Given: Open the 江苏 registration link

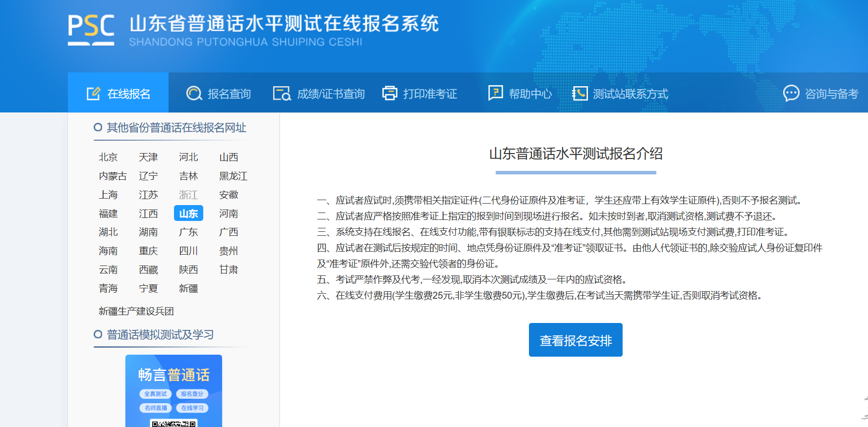Looking at the screenshot, I should tap(148, 195).
